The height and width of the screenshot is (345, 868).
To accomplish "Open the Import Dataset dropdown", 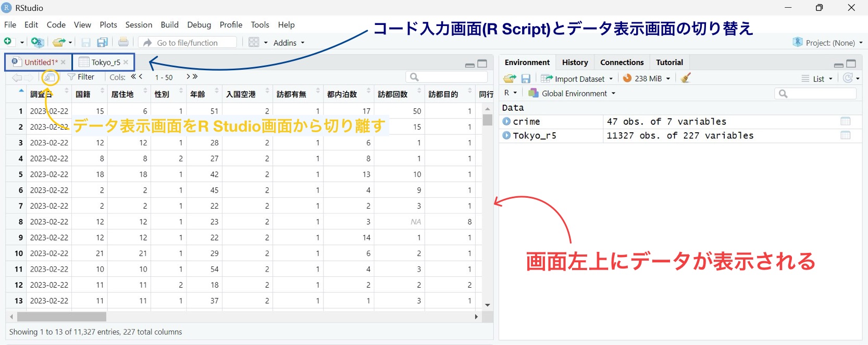I will pos(577,79).
